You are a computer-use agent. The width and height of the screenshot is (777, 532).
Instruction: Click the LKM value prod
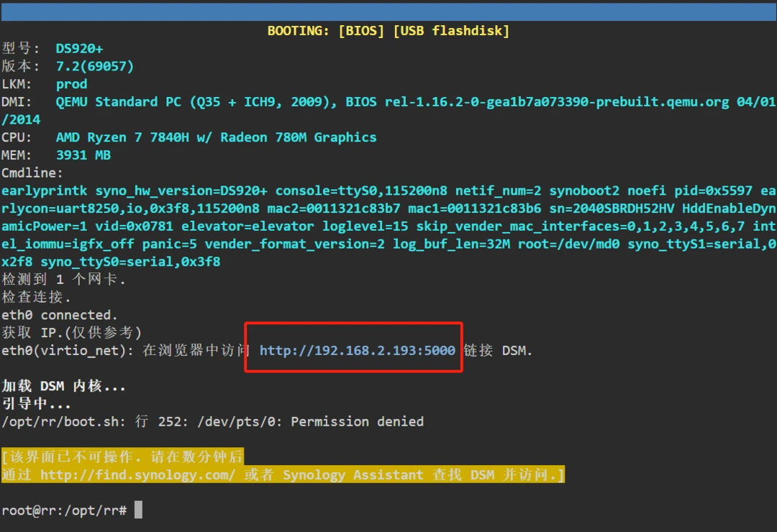pos(71,84)
